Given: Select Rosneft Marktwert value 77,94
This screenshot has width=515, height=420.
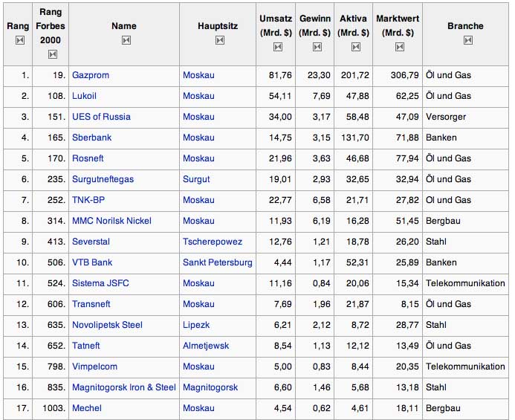Looking at the screenshot, I should 407,158.
